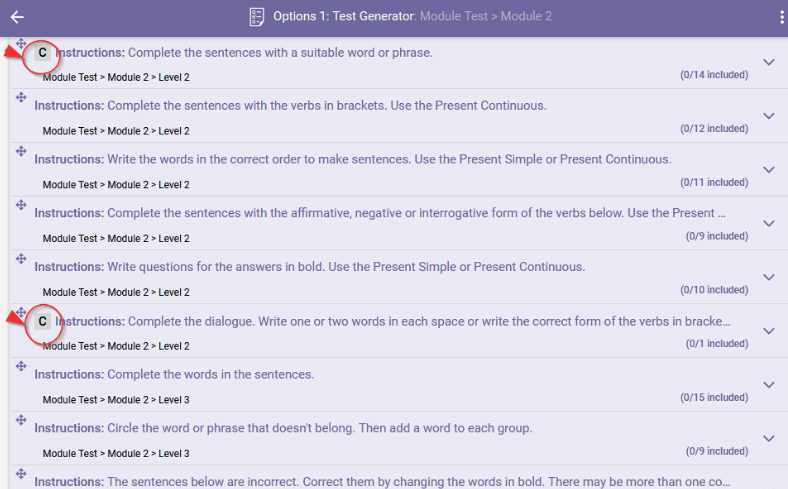Viewport: 788px width, 489px height.
Task: Click move handle for affirmative negative row
Action: (x=21, y=205)
